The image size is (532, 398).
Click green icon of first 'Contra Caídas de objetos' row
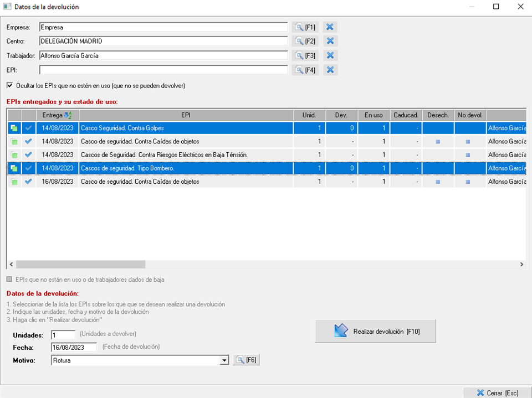(14, 142)
